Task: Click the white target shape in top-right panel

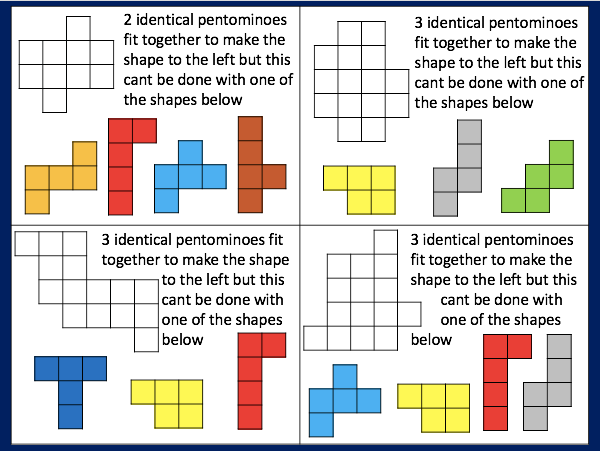Action: 359,80
